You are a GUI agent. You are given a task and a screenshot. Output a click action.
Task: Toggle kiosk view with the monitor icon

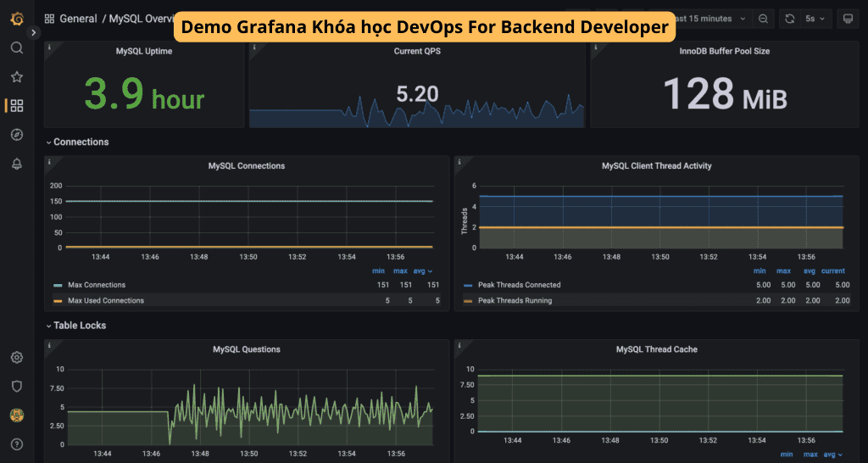(x=847, y=19)
